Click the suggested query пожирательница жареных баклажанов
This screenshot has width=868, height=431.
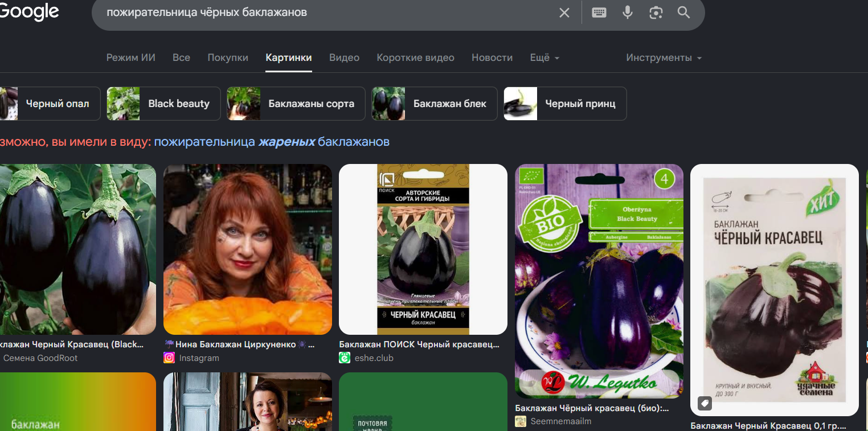[x=272, y=142]
